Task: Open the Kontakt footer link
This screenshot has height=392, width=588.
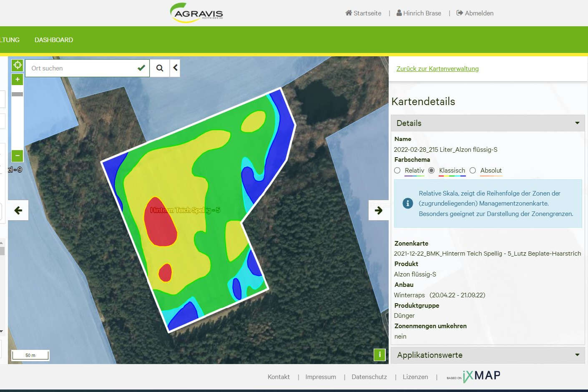Action: pyautogui.click(x=279, y=377)
